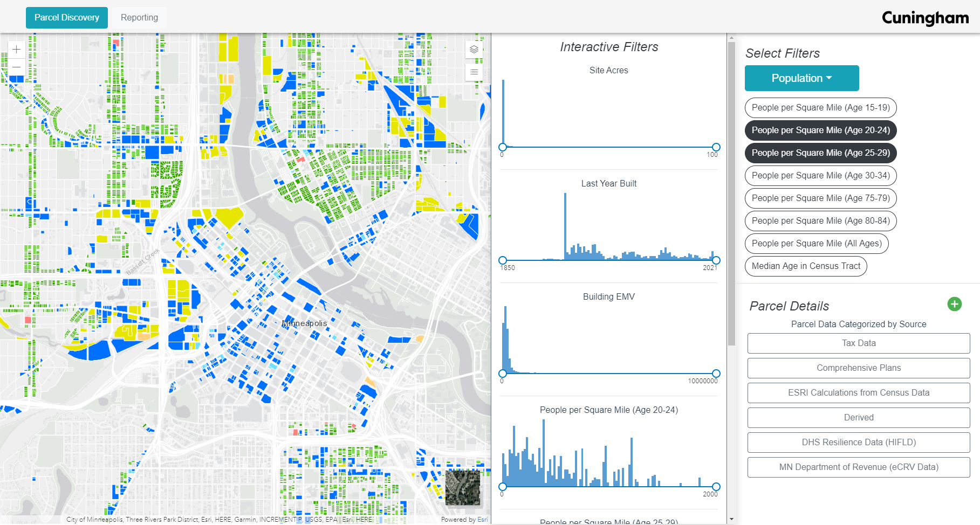This screenshot has height=525, width=980.
Task: Click the Site Acres minimum slider handle
Action: point(503,147)
